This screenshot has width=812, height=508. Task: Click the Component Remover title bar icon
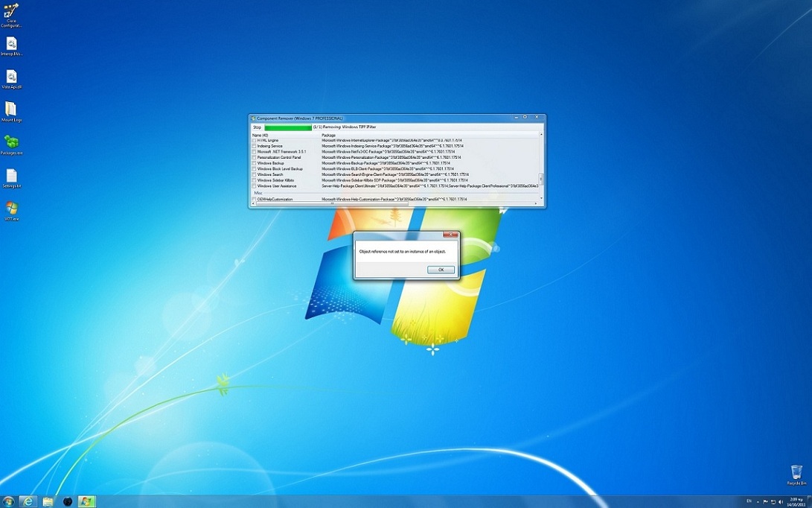pos(253,118)
